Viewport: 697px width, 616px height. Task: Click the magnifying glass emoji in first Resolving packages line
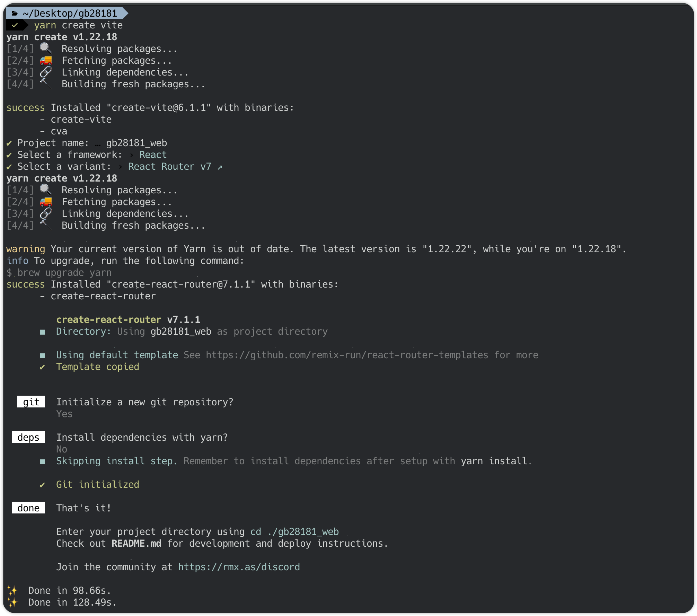(45, 49)
